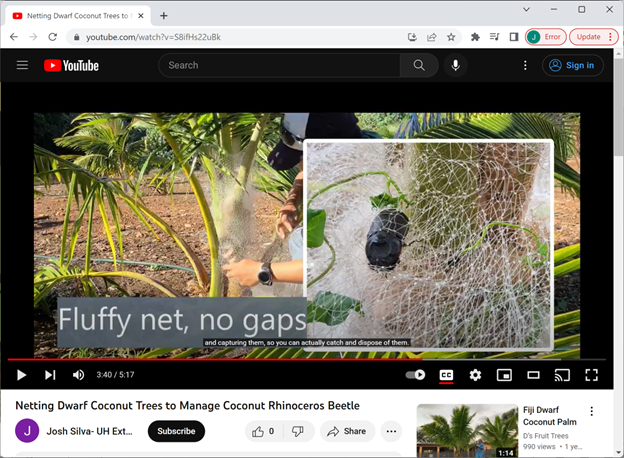Go forward in browser history
The width and height of the screenshot is (624, 458).
pos(33,37)
